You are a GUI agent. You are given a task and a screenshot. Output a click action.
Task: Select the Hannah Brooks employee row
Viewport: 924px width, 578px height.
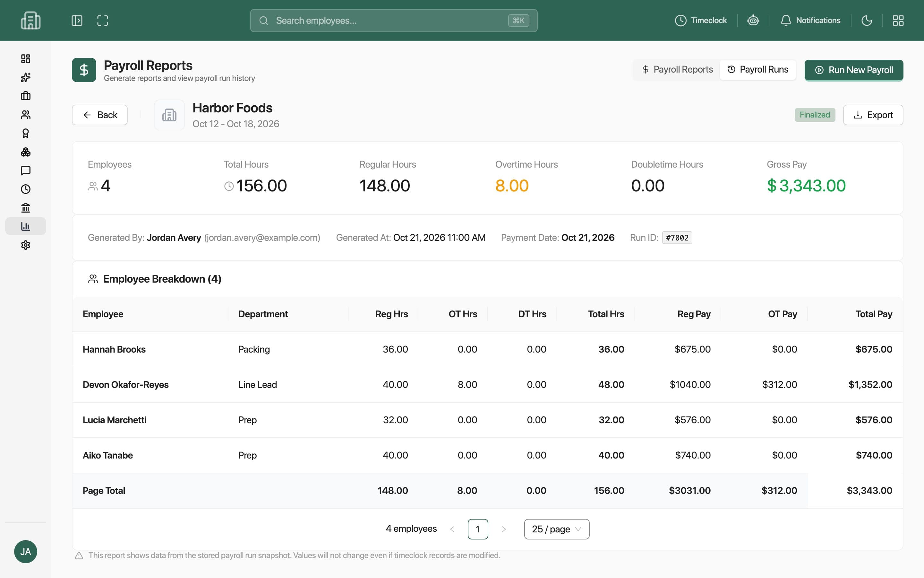pos(487,349)
